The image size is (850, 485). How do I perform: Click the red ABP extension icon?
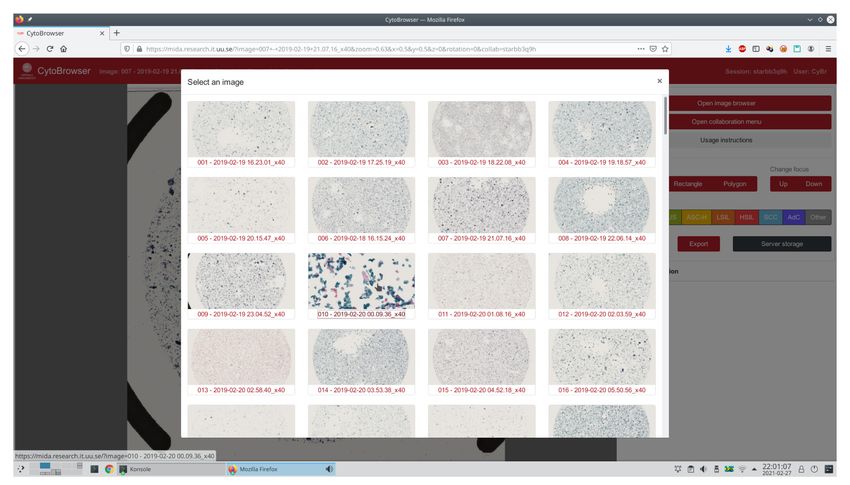click(742, 49)
